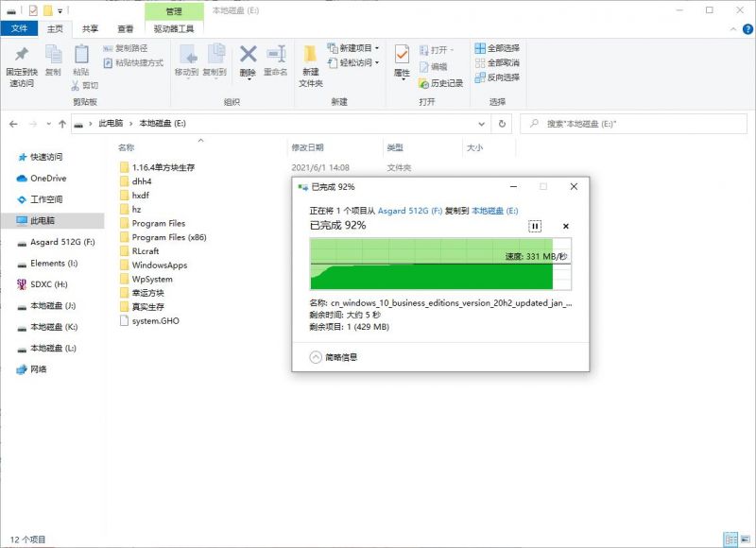
Task: Select the WpSystem folder
Action: (x=146, y=279)
